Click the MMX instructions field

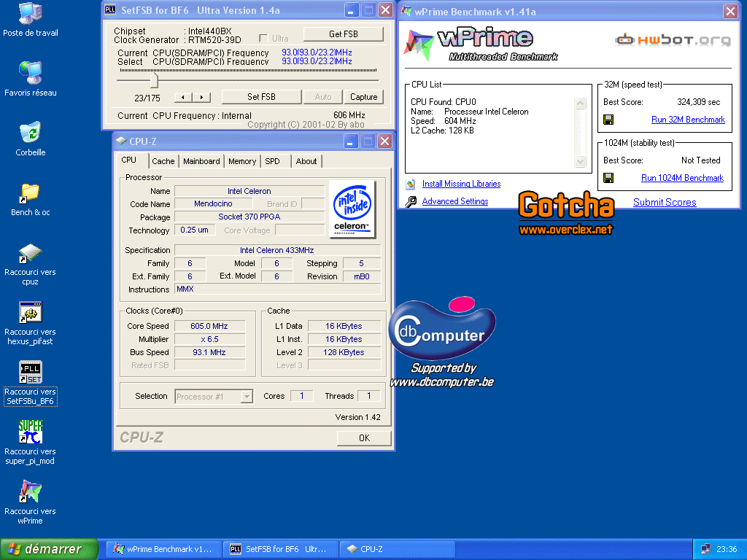[277, 289]
